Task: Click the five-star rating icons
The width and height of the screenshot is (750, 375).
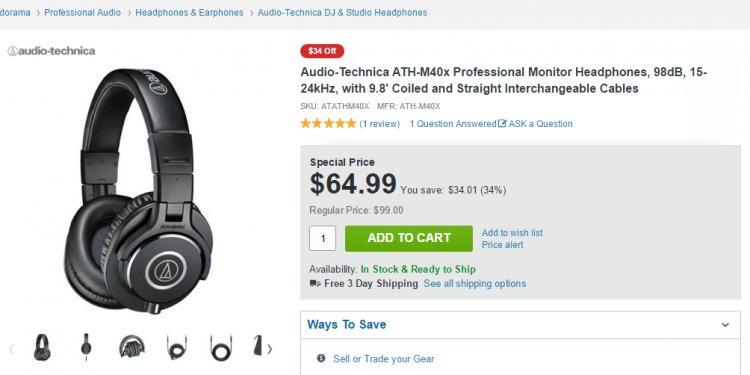Action: click(328, 123)
